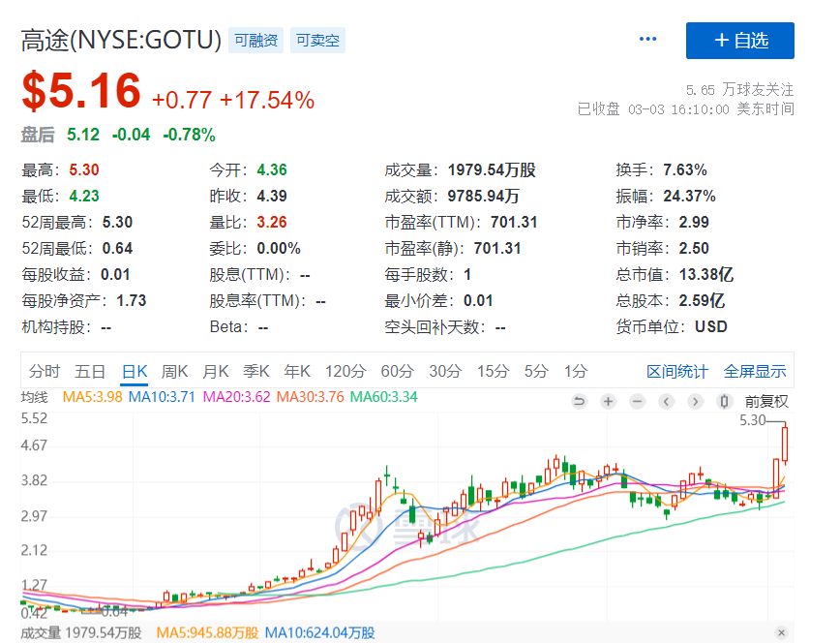Close the volume indicator panel
The width and height of the screenshot is (840, 643).
tap(782, 632)
